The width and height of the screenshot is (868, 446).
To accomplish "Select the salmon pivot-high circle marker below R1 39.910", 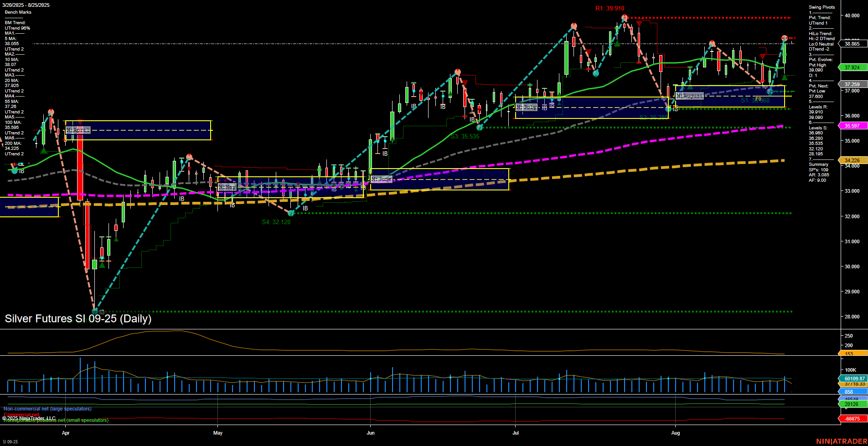I will coord(624,17).
